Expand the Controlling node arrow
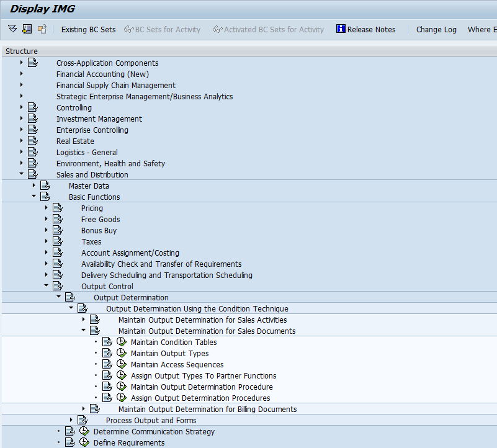Viewport: 497px width, 448px height. (x=21, y=107)
